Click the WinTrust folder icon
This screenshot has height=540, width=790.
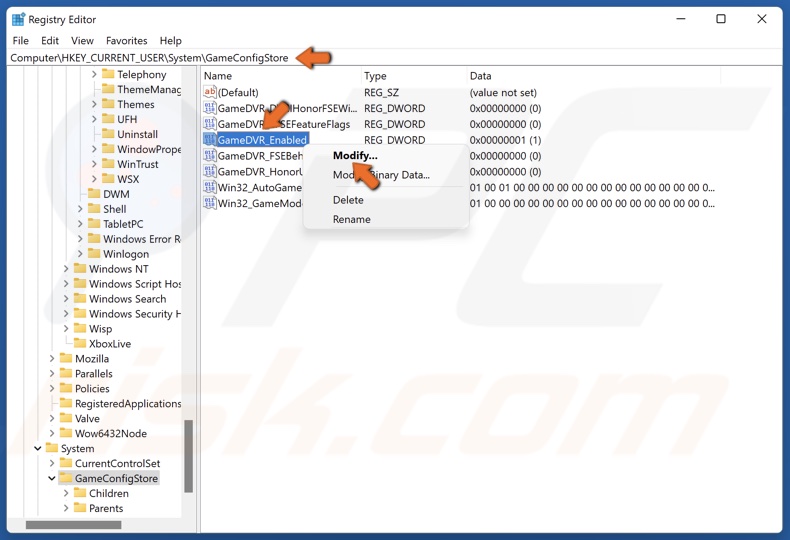(x=108, y=164)
